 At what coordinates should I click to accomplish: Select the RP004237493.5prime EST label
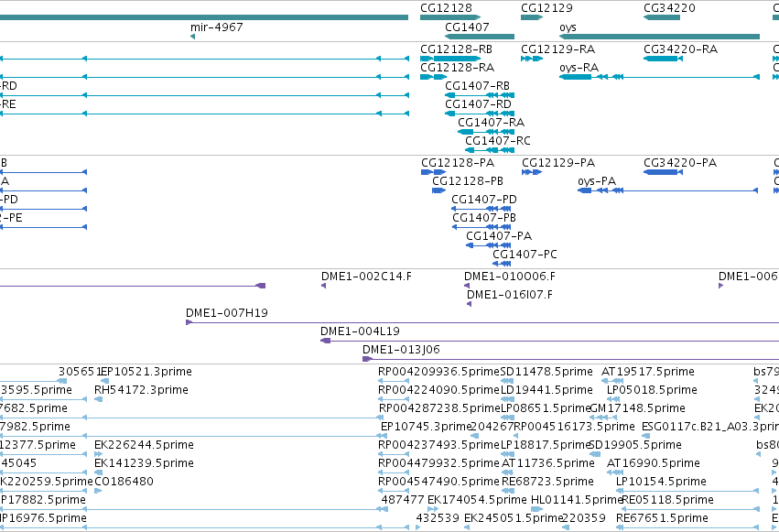coord(438,445)
